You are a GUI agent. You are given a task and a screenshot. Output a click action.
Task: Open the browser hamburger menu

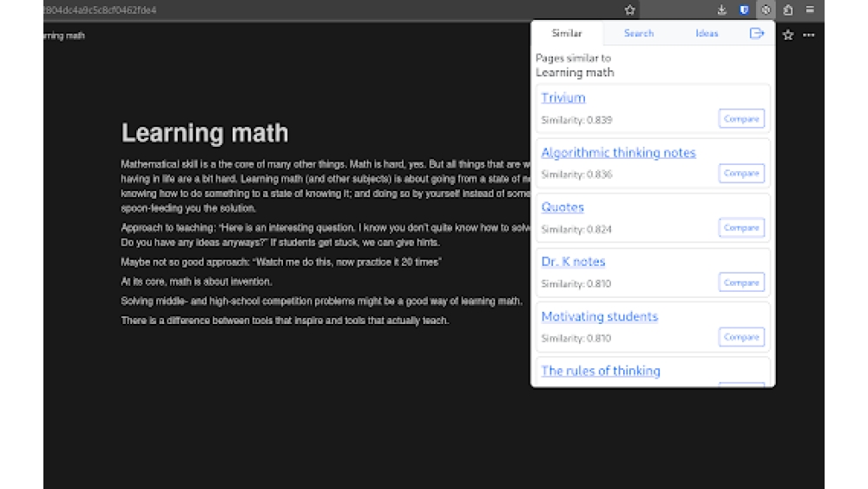[810, 10]
